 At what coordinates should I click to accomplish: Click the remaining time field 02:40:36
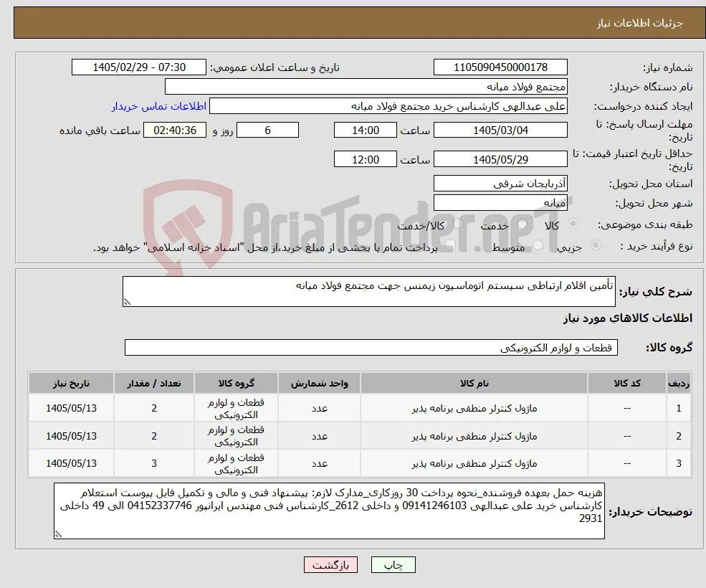point(175,131)
